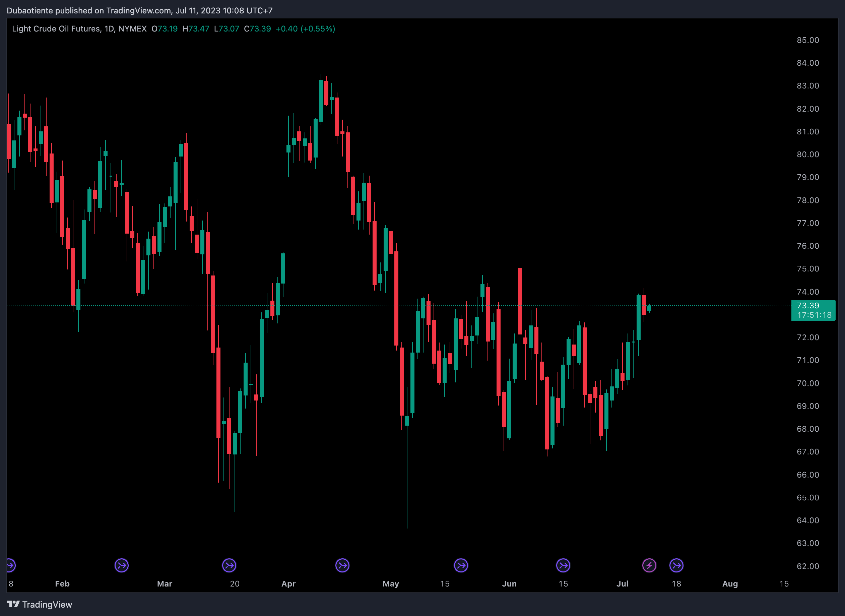Click the May label on the time axis
This screenshot has height=616, width=845.
(x=391, y=584)
